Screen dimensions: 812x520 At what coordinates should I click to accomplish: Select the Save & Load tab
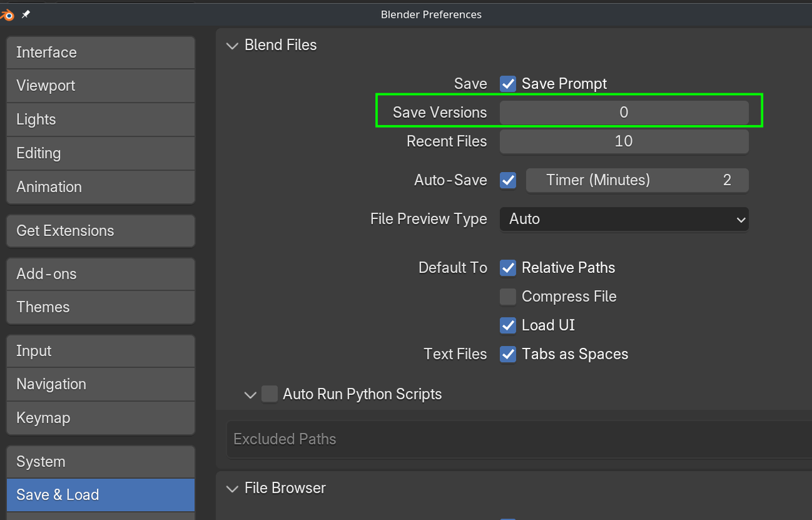(101, 495)
